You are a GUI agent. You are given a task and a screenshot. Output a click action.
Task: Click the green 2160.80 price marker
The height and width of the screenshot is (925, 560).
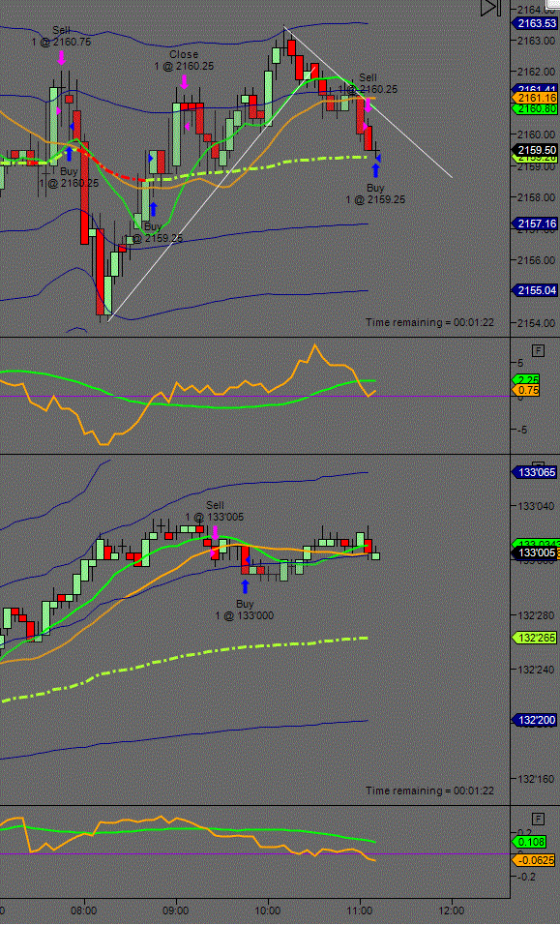pyautogui.click(x=535, y=109)
